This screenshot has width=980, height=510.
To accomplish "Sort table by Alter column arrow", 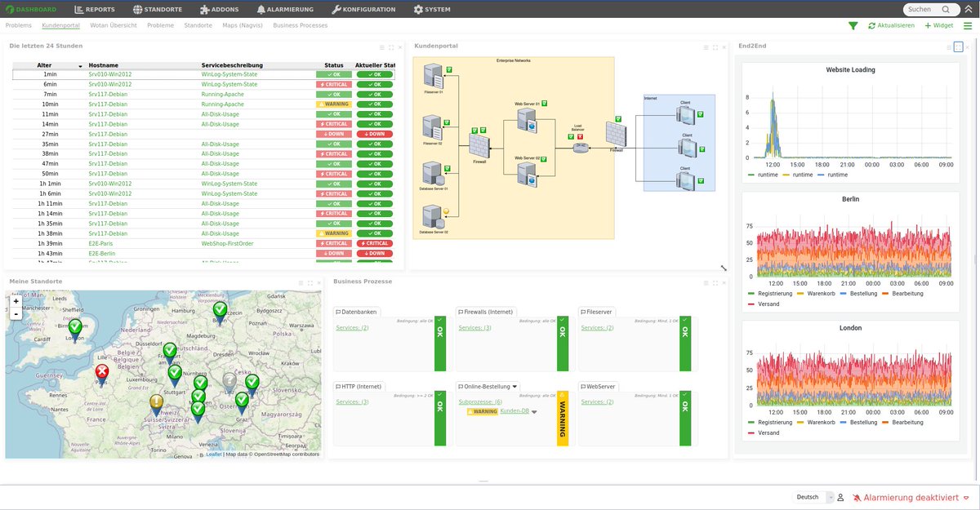I will coord(80,65).
